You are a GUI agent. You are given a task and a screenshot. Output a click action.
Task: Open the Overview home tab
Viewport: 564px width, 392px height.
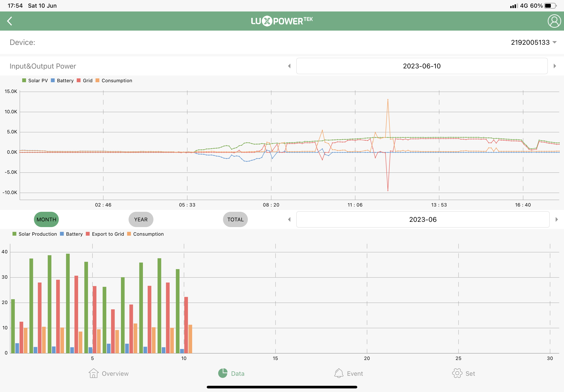pos(108,373)
